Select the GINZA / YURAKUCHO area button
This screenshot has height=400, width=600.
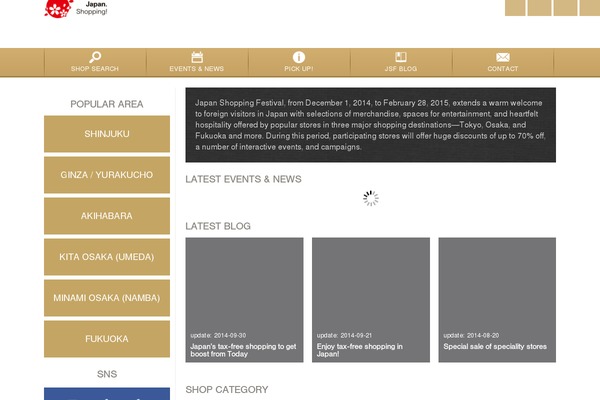107,175
